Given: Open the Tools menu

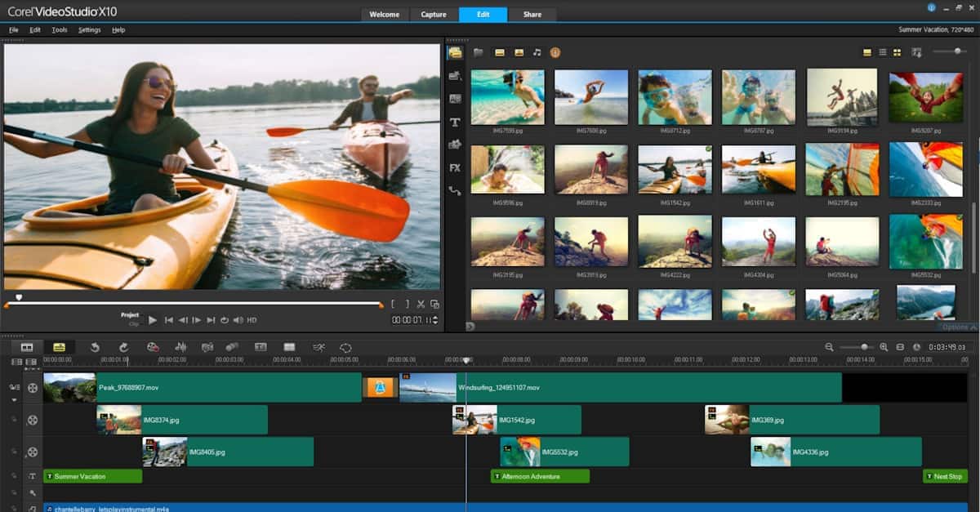Looking at the screenshot, I should (x=59, y=30).
